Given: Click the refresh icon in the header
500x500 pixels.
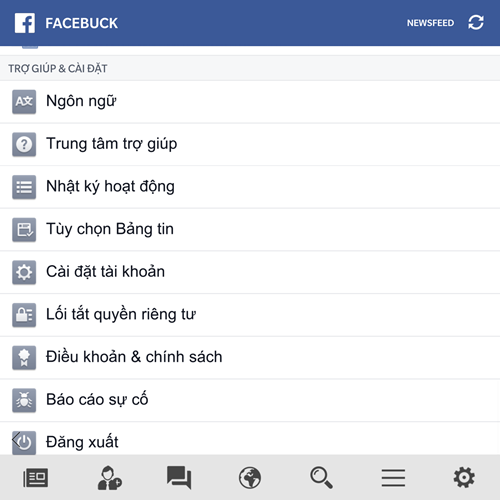Looking at the screenshot, I should pos(476,22).
